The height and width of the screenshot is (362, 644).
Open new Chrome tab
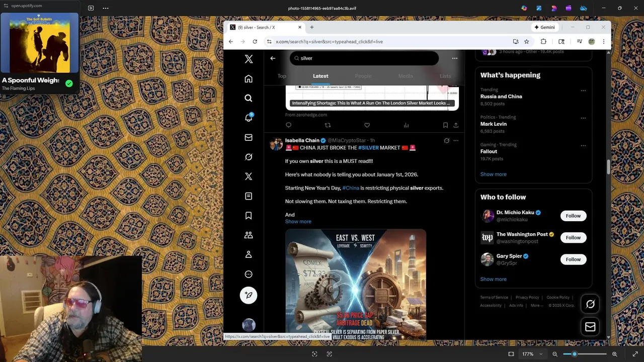coord(312,27)
